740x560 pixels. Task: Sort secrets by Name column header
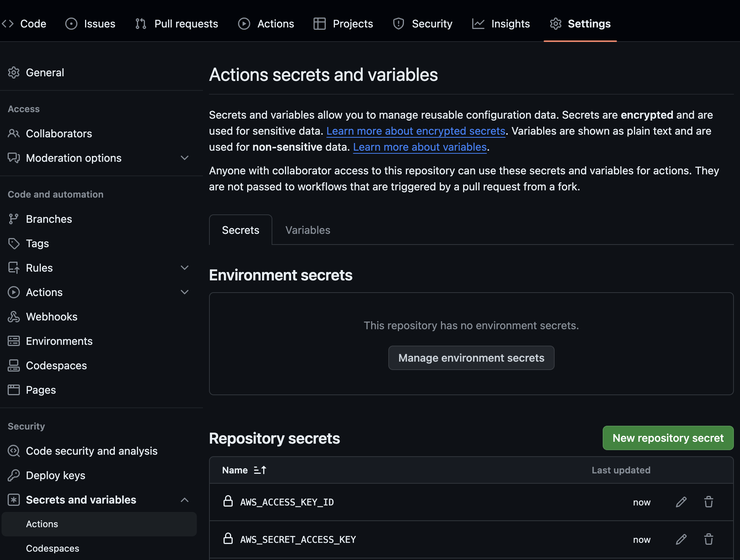pyautogui.click(x=235, y=470)
